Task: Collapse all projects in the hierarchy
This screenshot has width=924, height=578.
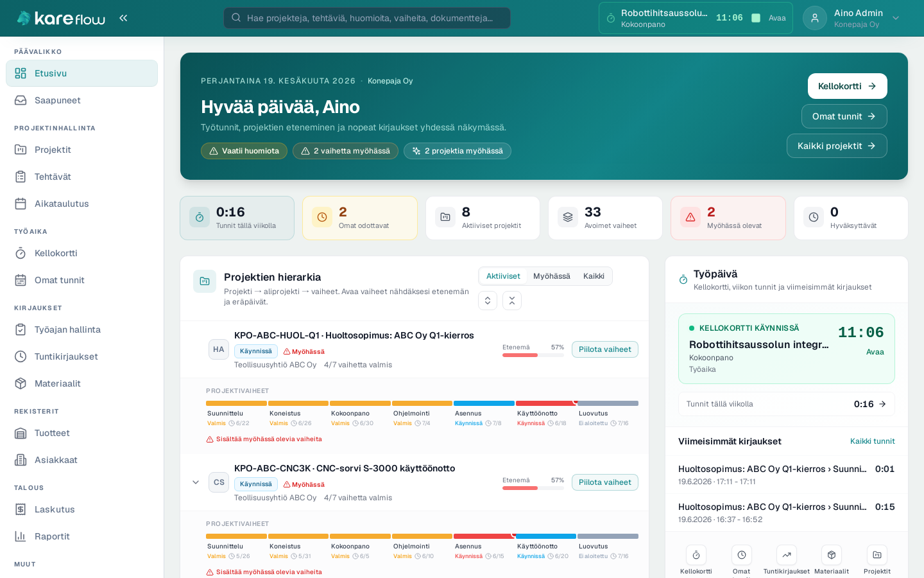Action: 512,301
